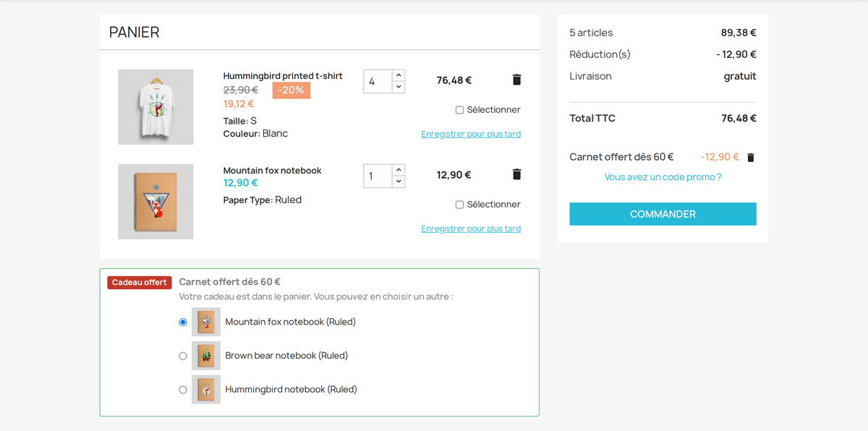This screenshot has width=868, height=431.
Task: Save the Mountain fox notebook for later
Action: point(471,229)
